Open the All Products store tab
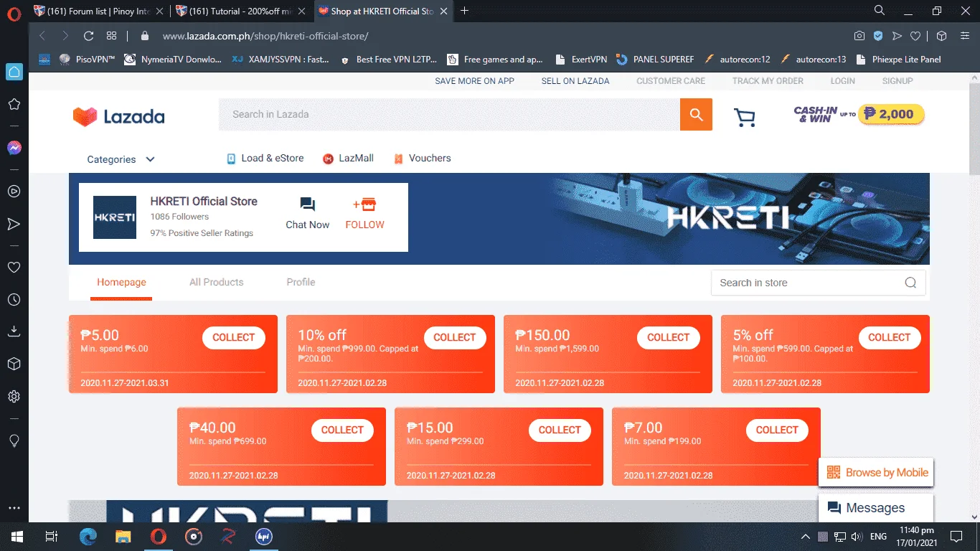980x551 pixels. click(217, 282)
